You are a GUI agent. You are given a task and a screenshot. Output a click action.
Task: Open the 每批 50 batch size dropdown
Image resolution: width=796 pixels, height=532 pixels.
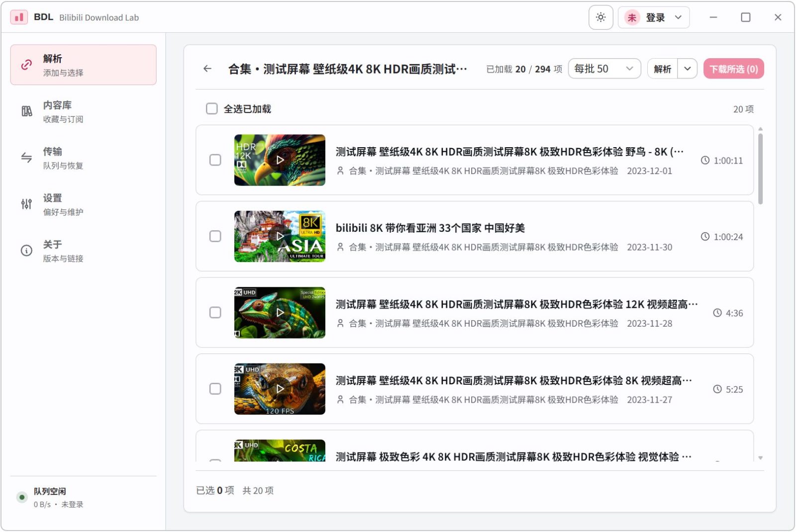point(604,69)
